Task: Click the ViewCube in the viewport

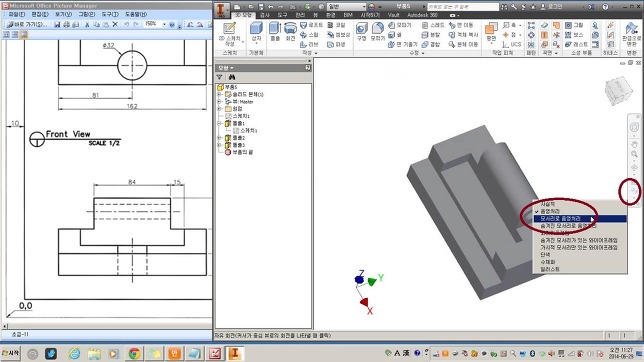Action: (619, 90)
